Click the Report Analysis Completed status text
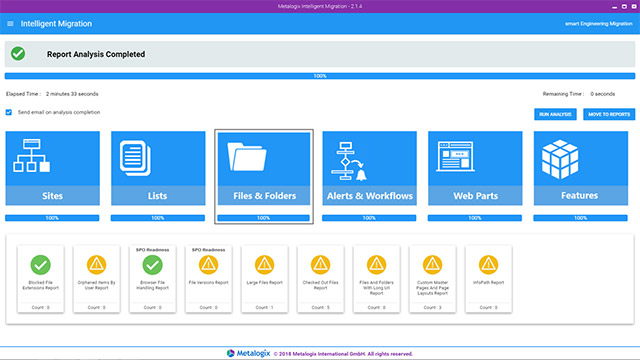The height and width of the screenshot is (360, 640). point(96,54)
